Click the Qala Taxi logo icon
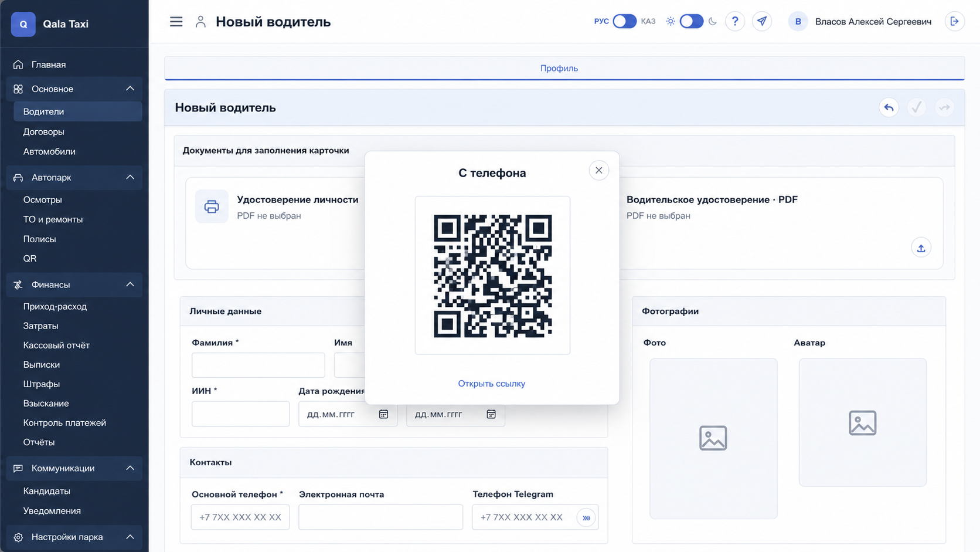This screenshot has height=552, width=980. [23, 24]
